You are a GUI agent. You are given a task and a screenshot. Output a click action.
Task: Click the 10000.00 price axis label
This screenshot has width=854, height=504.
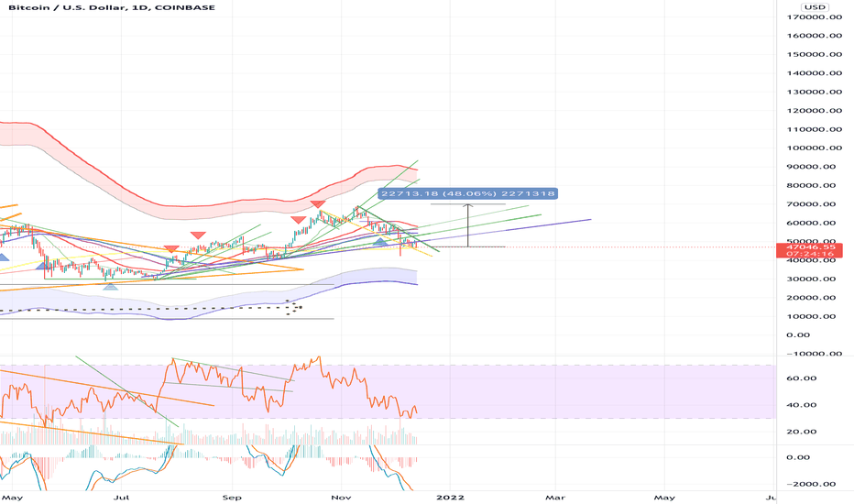(x=811, y=316)
